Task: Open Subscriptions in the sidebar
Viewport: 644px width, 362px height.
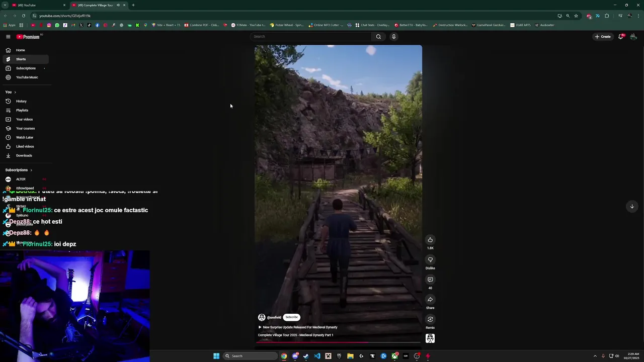Action: point(25,68)
